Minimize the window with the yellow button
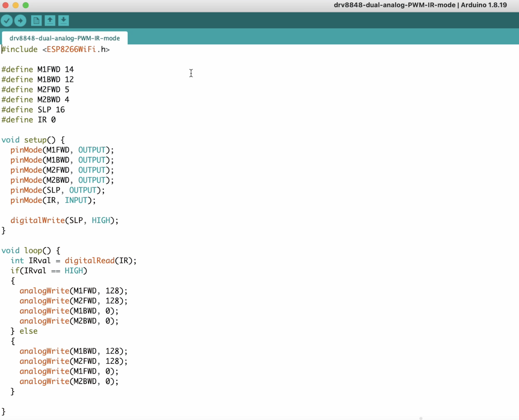The image size is (519, 420). (16, 5)
